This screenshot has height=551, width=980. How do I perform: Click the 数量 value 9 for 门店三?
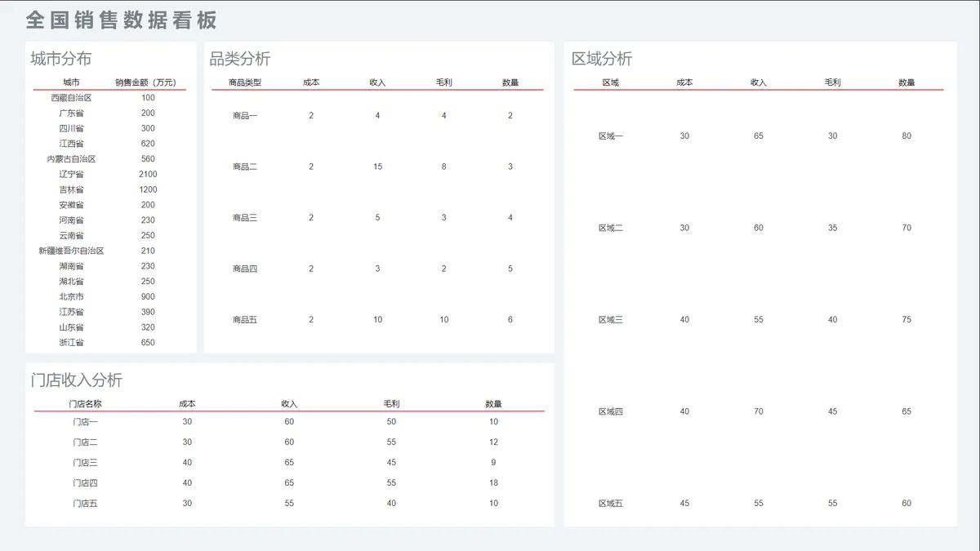point(493,463)
